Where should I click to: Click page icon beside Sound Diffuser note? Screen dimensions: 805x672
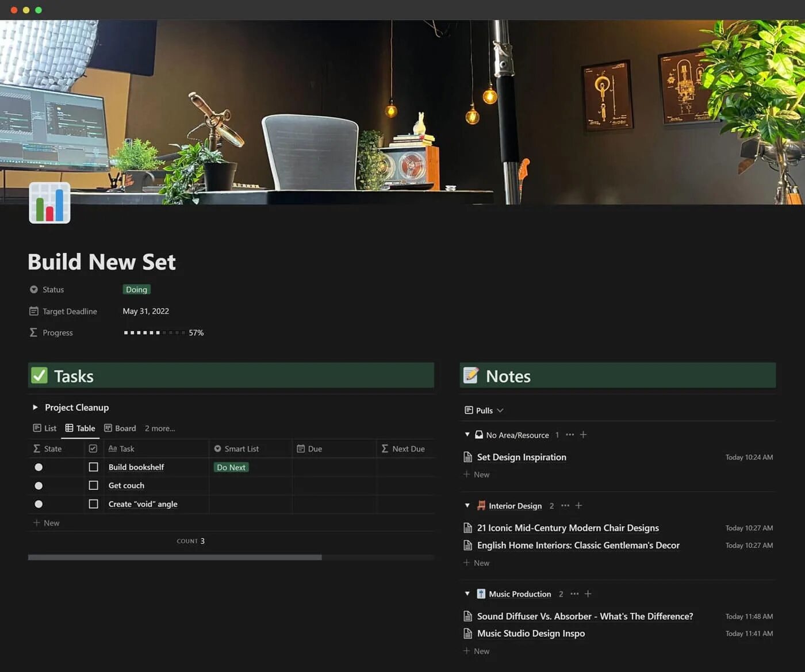468,616
